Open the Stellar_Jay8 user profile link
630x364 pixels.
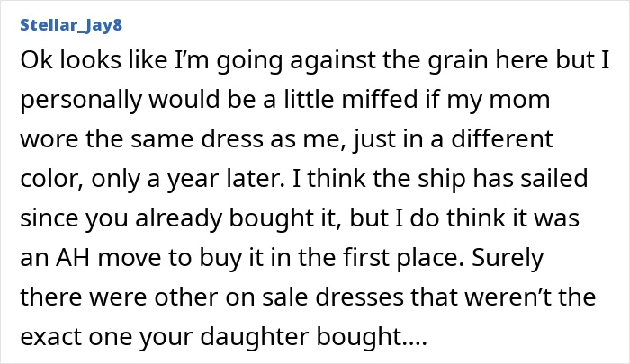[71, 25]
